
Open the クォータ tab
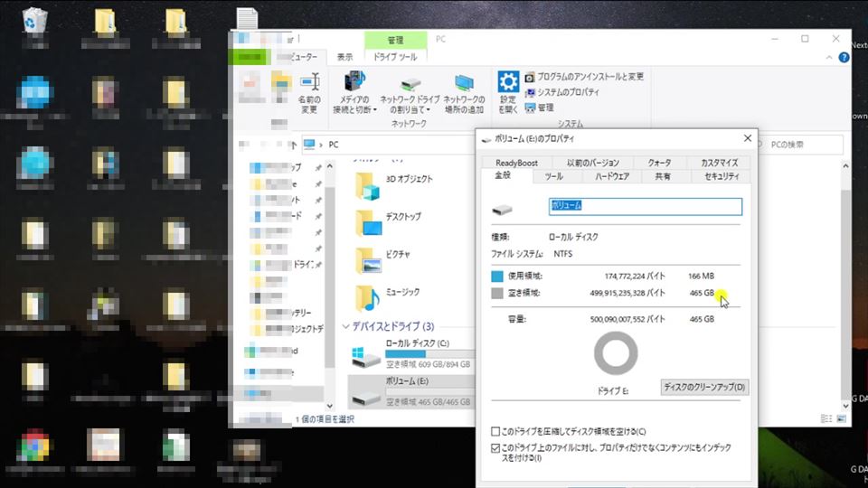(x=660, y=163)
